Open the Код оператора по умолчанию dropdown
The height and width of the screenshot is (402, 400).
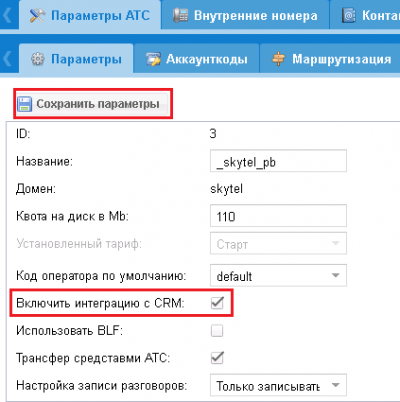[278, 276]
